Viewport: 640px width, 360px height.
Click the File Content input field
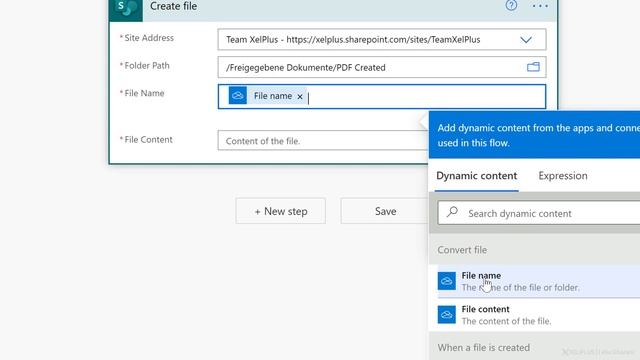pos(322,141)
